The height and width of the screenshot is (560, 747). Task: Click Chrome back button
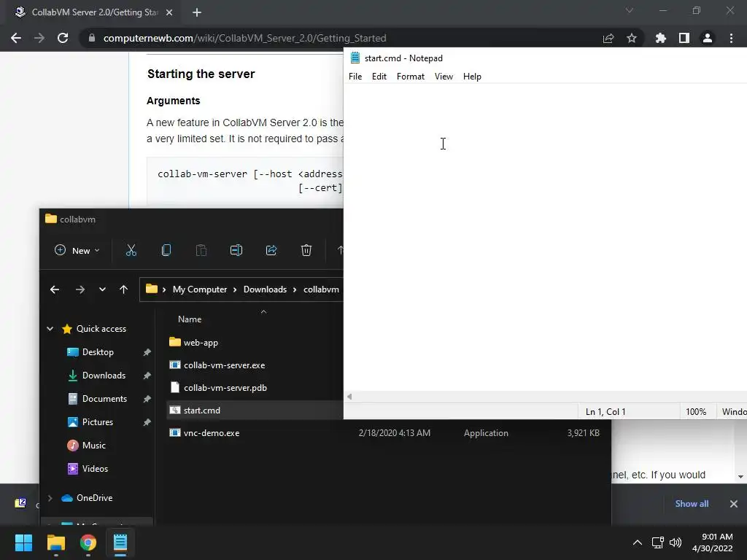(16, 38)
